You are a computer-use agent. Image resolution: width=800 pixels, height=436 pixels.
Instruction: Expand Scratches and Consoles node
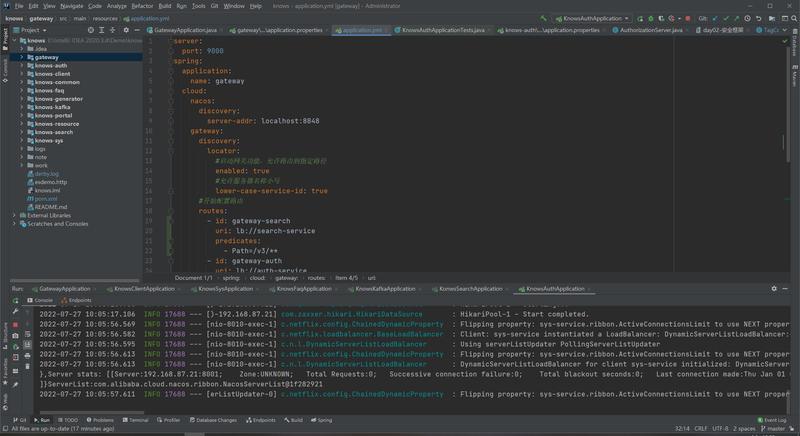(x=15, y=224)
